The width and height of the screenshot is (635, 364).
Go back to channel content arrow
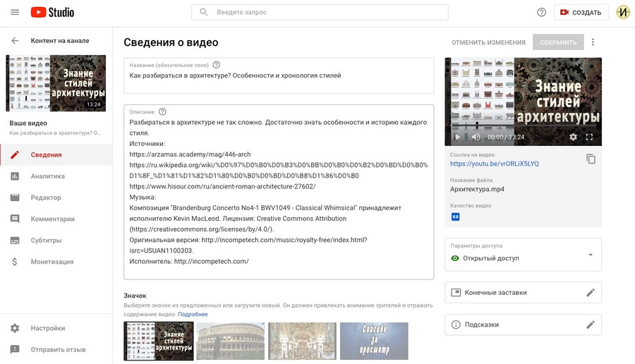15,41
